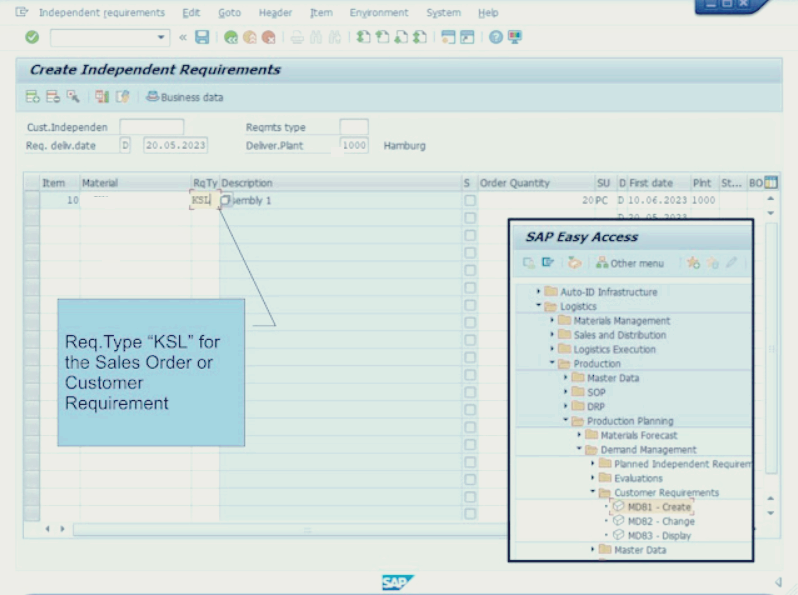Click the yellow Exit icon
Screen dimensions: 798x595
coord(249,37)
